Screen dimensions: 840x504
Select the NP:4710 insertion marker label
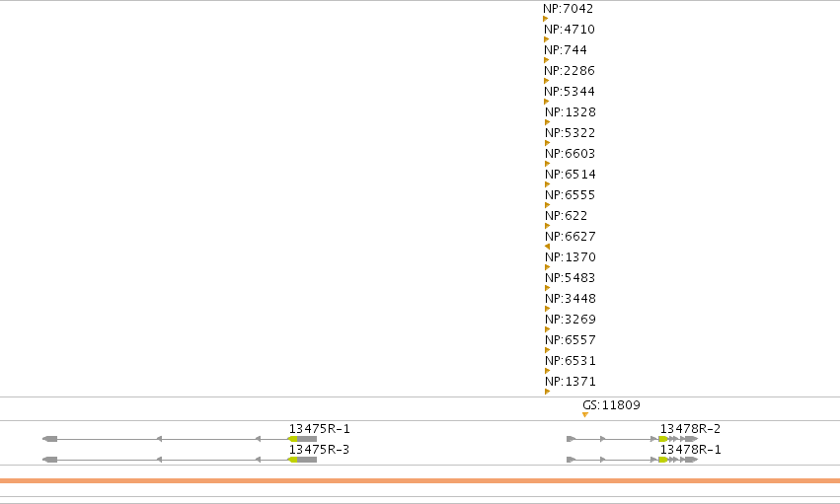tap(570, 30)
